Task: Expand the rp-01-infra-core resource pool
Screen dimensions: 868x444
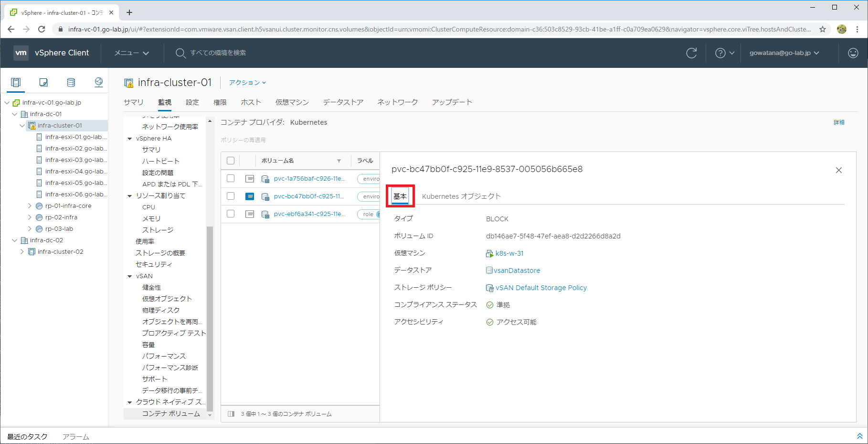Action: click(x=30, y=206)
